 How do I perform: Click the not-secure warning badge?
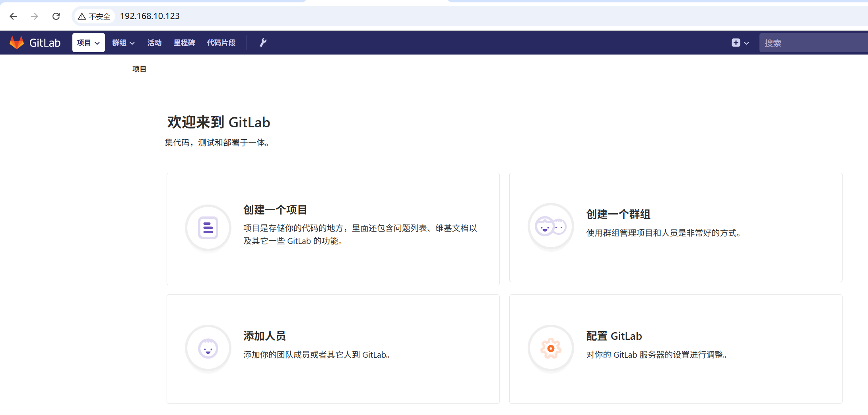(94, 16)
